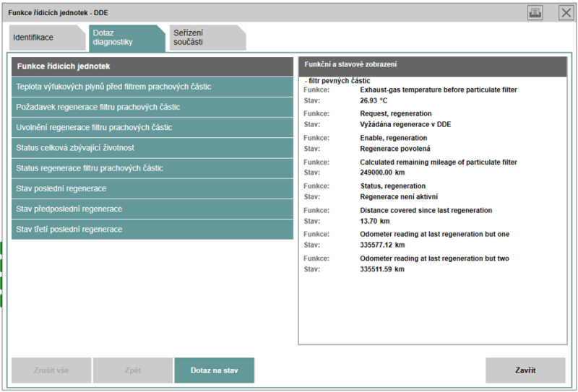Select Status regenerace filtru prachových částic
578x392 pixels.
pyautogui.click(x=152, y=168)
